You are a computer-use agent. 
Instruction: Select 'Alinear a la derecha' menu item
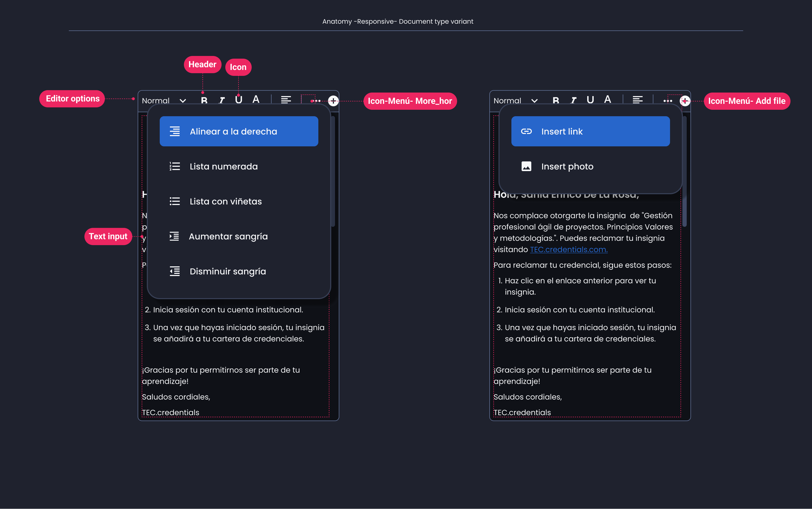[x=239, y=131]
